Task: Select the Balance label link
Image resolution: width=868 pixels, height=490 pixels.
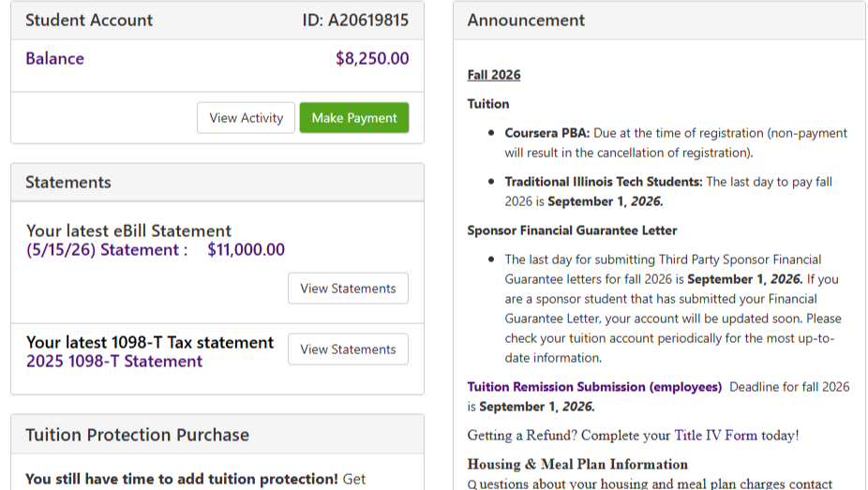Action: [x=54, y=59]
